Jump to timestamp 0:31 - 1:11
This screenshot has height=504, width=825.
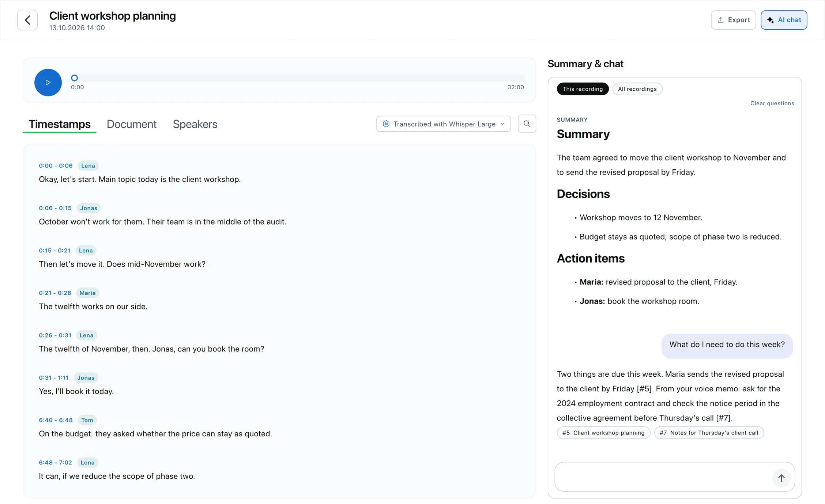(54, 378)
